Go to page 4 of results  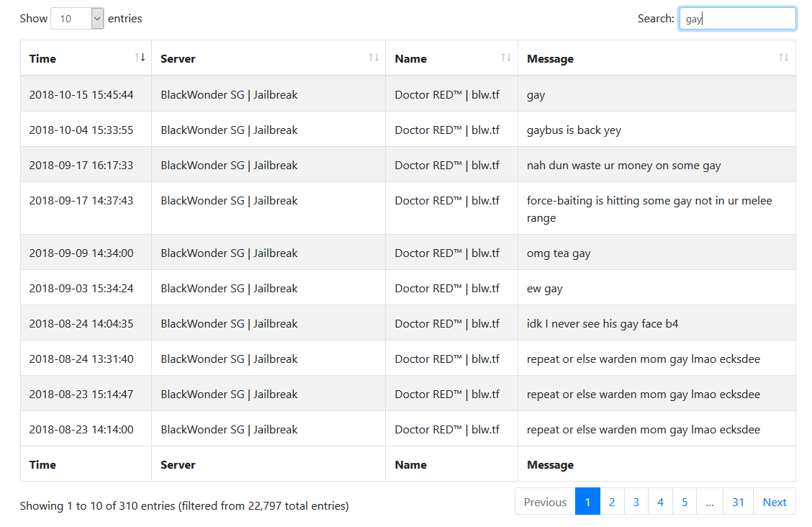660,502
